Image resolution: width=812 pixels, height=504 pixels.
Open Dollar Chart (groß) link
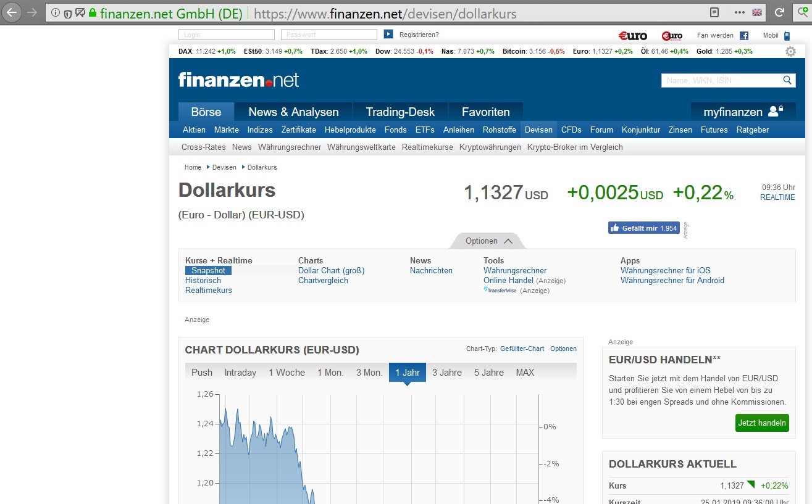pos(332,270)
